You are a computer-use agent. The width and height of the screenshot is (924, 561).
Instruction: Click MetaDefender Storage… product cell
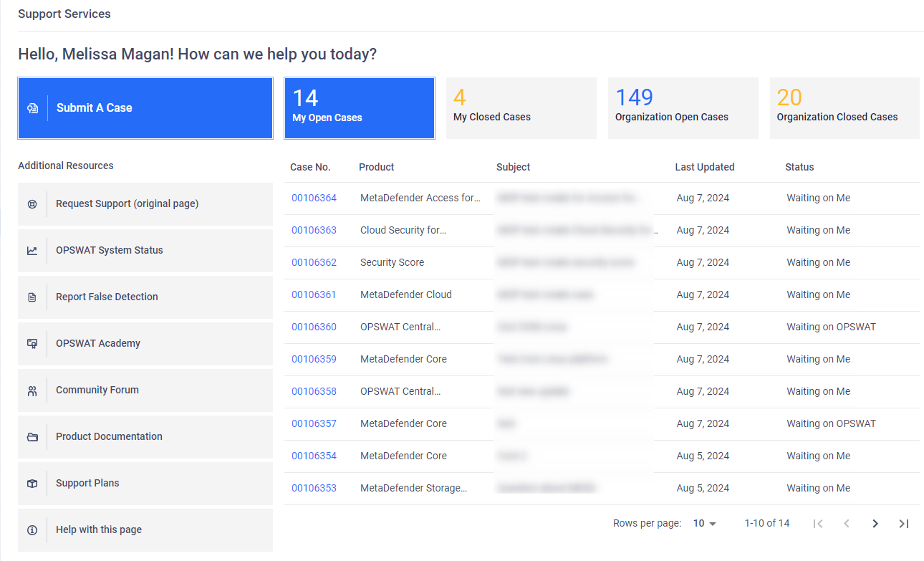(x=413, y=489)
